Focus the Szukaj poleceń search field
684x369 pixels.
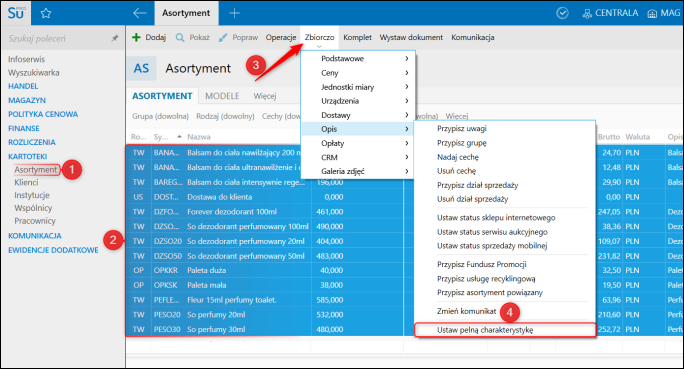tap(57, 38)
